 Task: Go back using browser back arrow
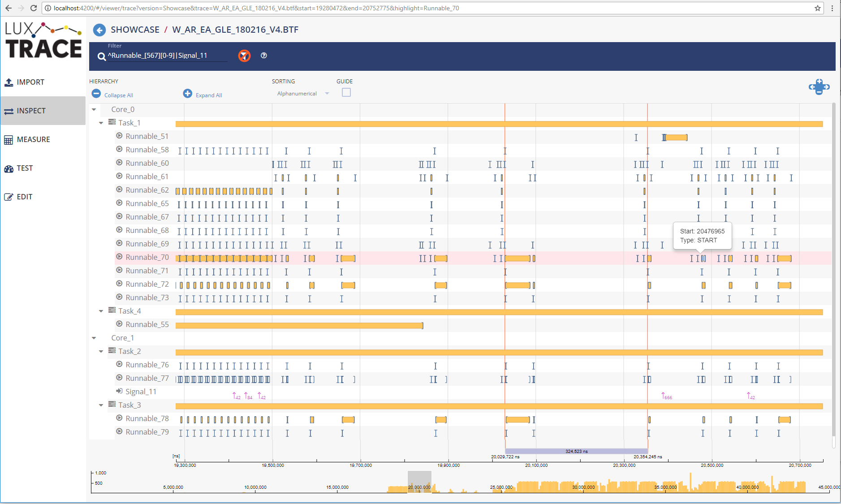coord(9,8)
